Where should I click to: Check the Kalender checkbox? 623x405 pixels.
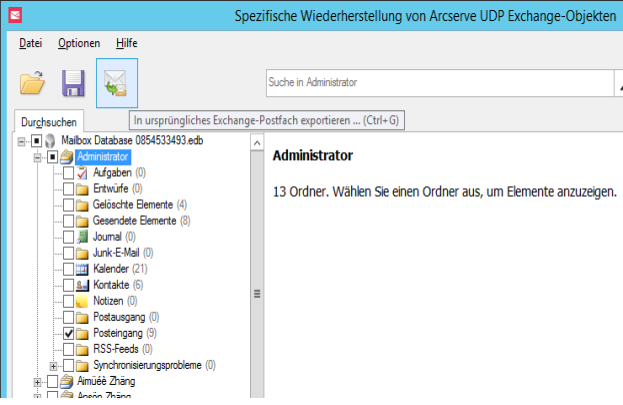[x=68, y=269]
